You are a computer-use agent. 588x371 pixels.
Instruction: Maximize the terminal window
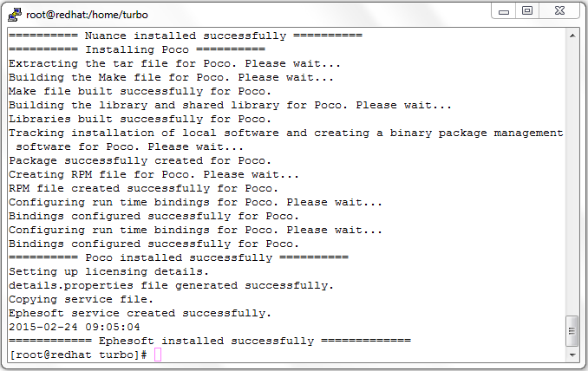click(527, 11)
